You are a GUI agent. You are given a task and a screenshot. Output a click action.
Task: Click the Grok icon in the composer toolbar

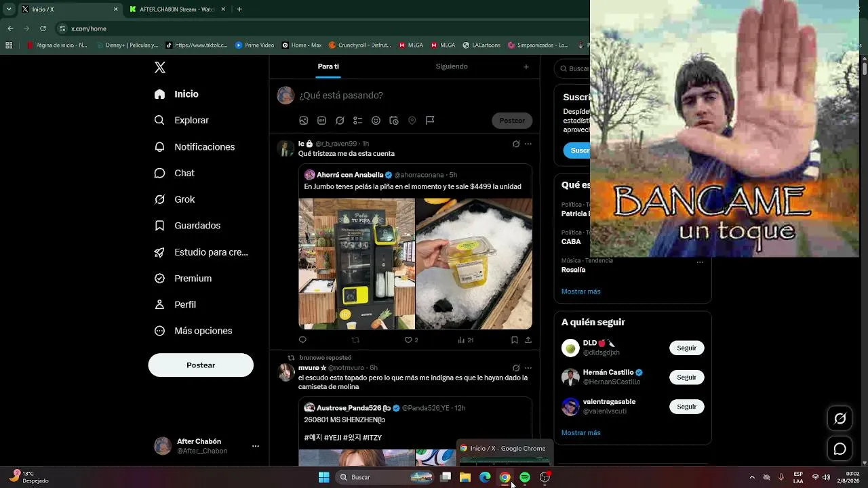pyautogui.click(x=340, y=121)
